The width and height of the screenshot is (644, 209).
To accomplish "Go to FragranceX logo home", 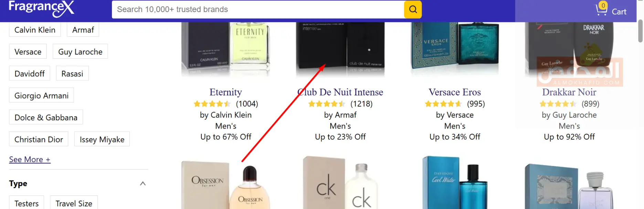I will pos(41,8).
